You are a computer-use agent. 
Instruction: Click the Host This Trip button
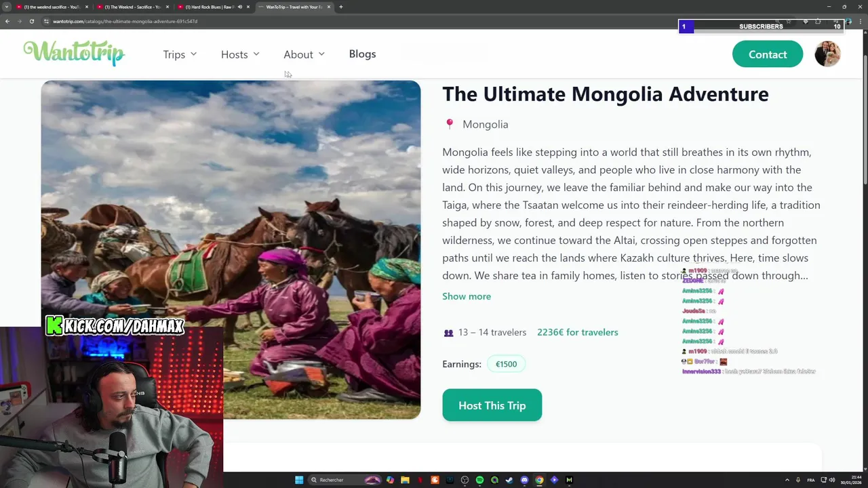tap(492, 405)
